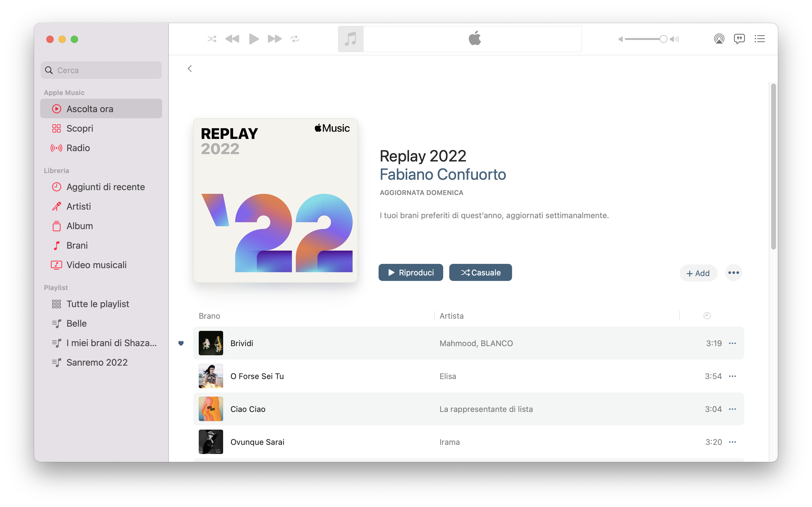Image resolution: width=812 pixels, height=507 pixels.
Task: Click the now playing music note artwork
Action: tap(351, 39)
